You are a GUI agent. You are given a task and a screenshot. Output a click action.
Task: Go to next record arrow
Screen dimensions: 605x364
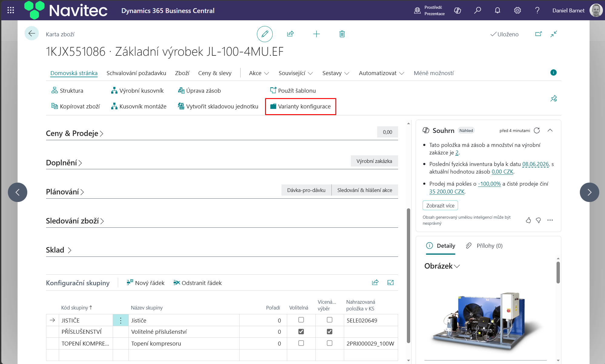[589, 192]
